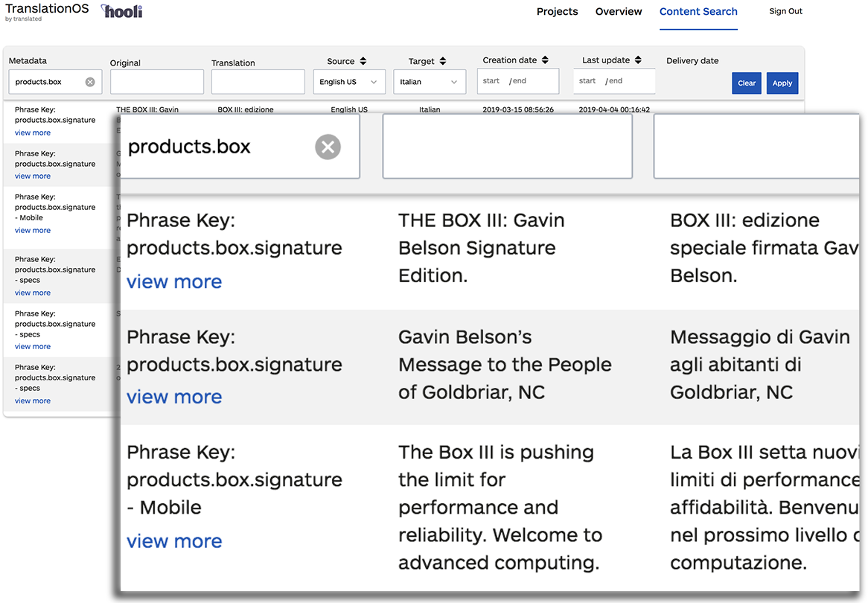The width and height of the screenshot is (868, 603).
Task: Click enlarged 'view more' beside Gavin Belson's Message
Action: click(173, 397)
